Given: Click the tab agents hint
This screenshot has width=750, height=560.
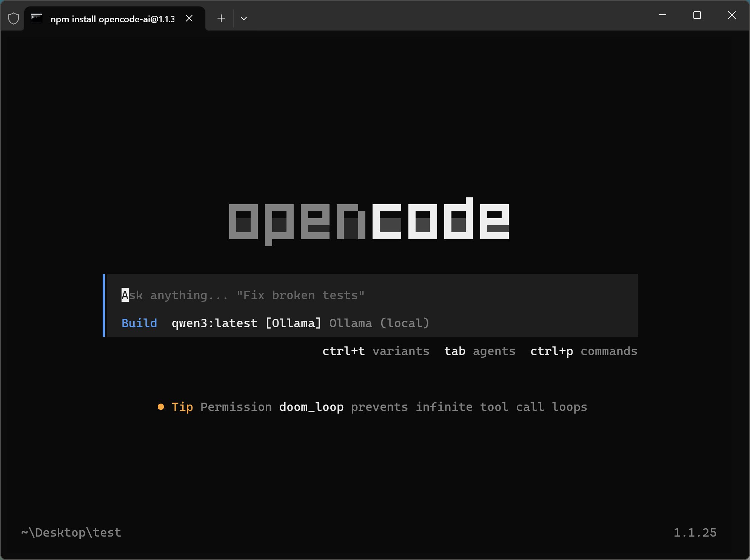Looking at the screenshot, I should click(x=479, y=351).
